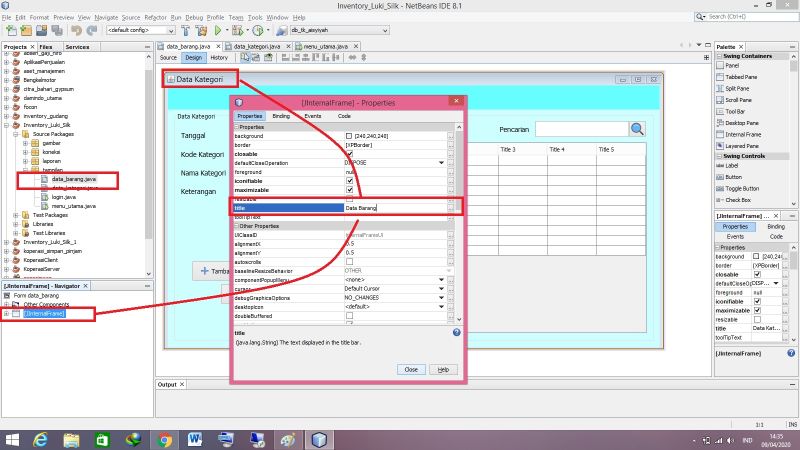Viewport: 800px width, 450px height.
Task: Open the Windows Store taskbar icon
Action: [x=102, y=440]
